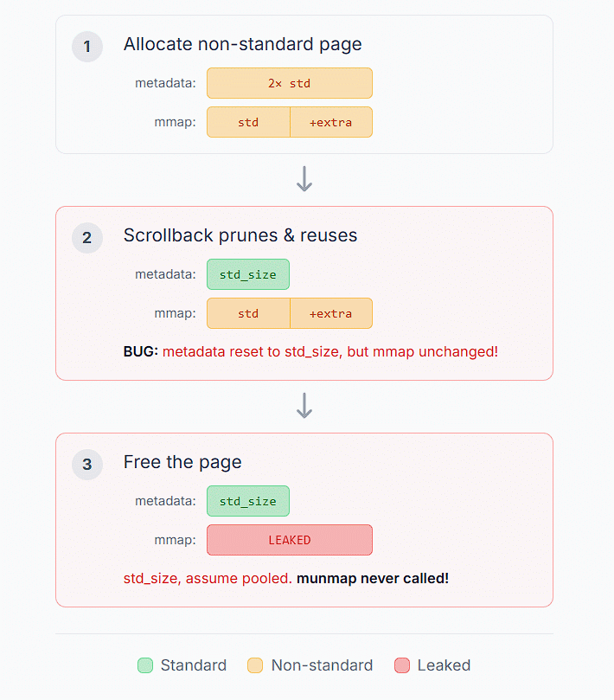Click the BUG warning text in step 2
Screen dimensions: 614x700
310,351
